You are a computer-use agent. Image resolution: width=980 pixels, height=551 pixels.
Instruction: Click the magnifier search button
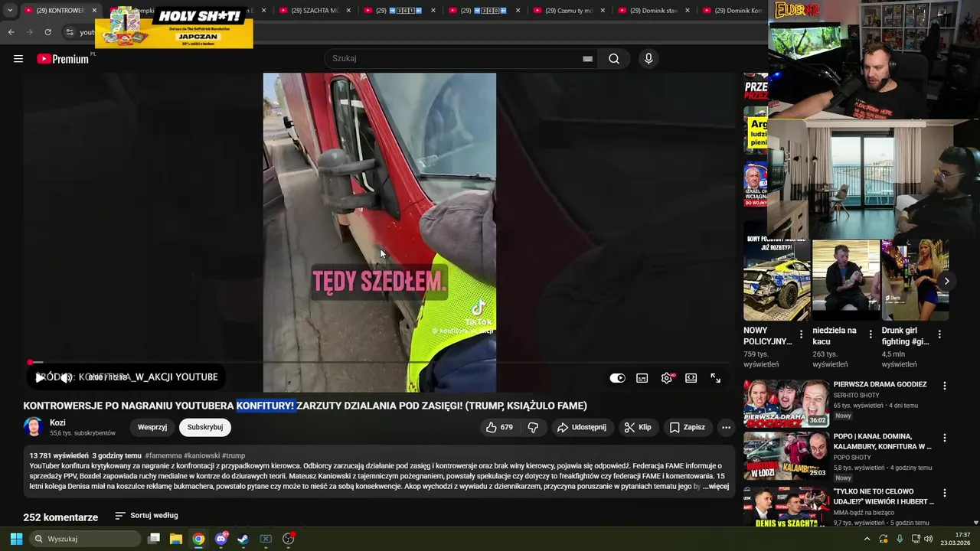614,59
